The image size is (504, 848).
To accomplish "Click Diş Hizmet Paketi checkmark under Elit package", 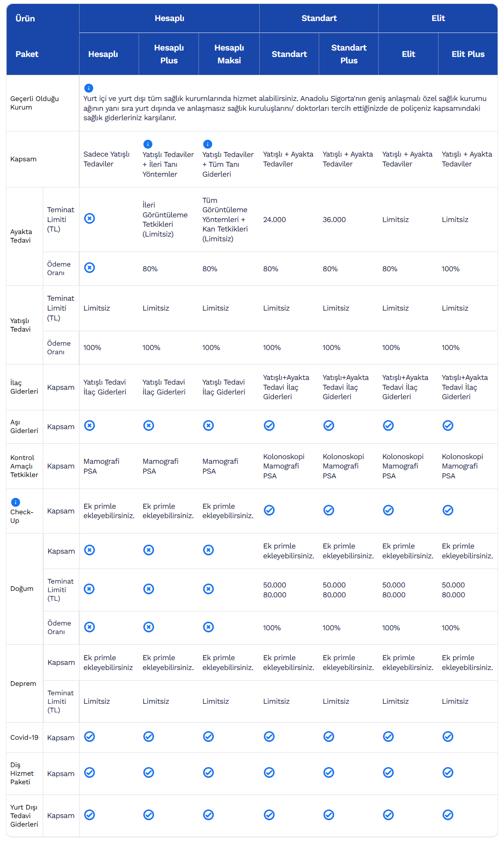I will (388, 773).
